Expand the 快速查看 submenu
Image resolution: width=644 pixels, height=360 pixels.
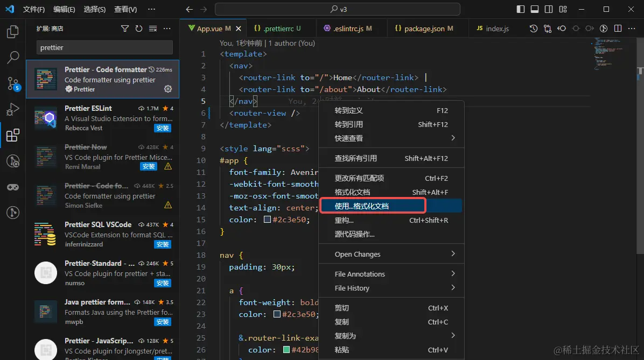pyautogui.click(x=391, y=138)
